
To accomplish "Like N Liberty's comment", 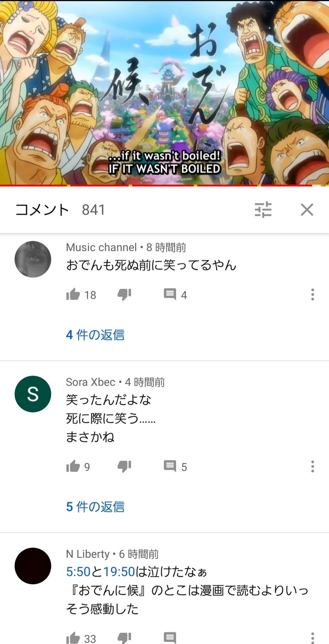I will [x=73, y=638].
